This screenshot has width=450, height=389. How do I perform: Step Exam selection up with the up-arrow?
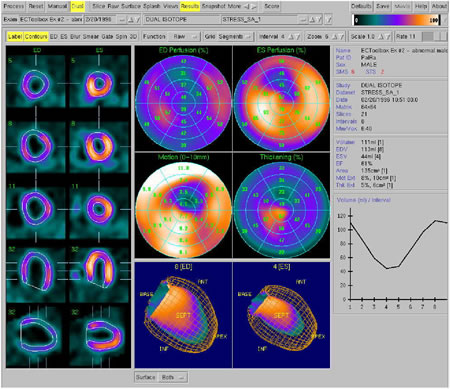pos(131,20)
